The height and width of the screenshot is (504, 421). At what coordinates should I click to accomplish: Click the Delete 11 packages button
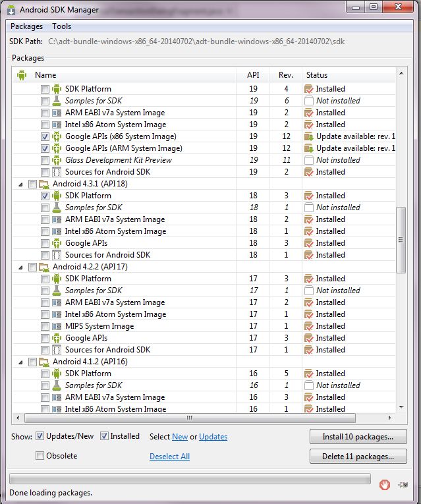click(x=358, y=457)
